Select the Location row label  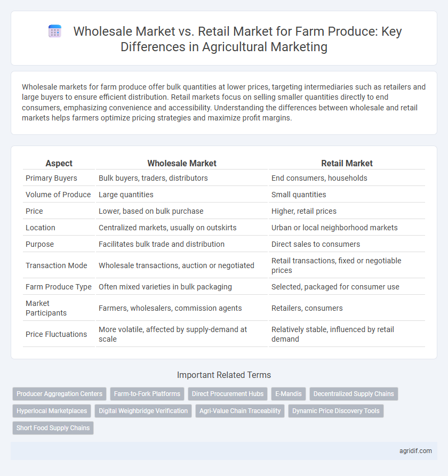41,228
